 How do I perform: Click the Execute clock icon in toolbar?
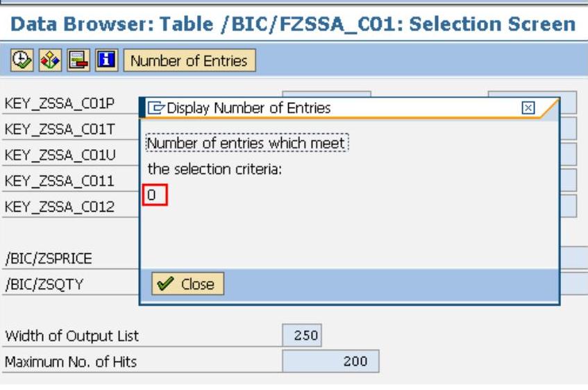22,60
